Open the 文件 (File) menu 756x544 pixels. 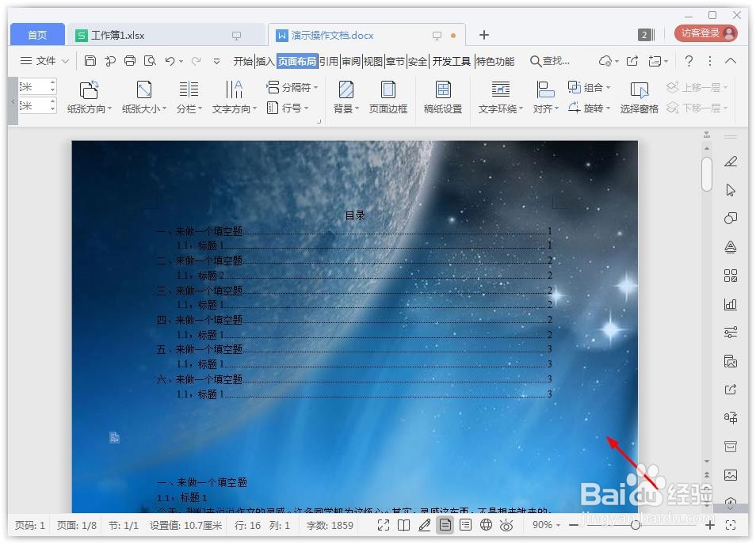44,60
